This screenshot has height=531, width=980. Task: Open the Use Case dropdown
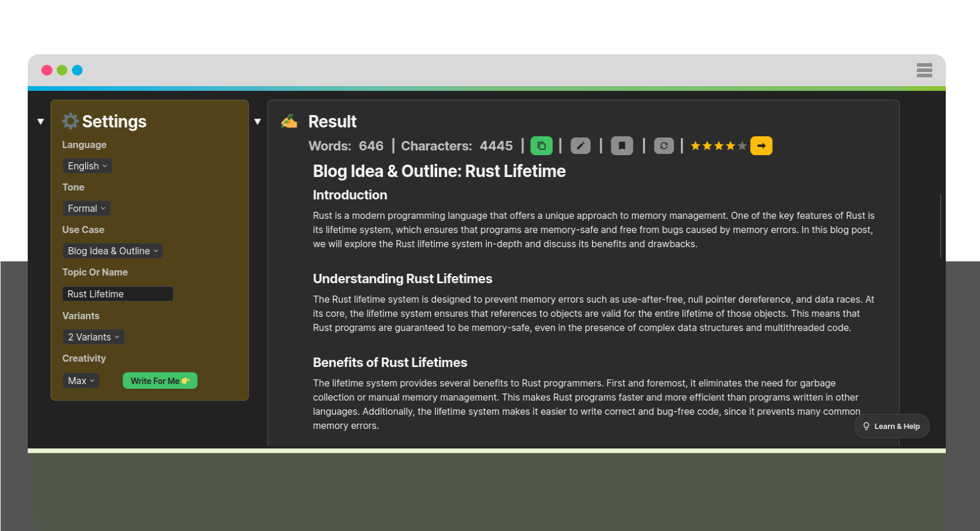(x=113, y=251)
